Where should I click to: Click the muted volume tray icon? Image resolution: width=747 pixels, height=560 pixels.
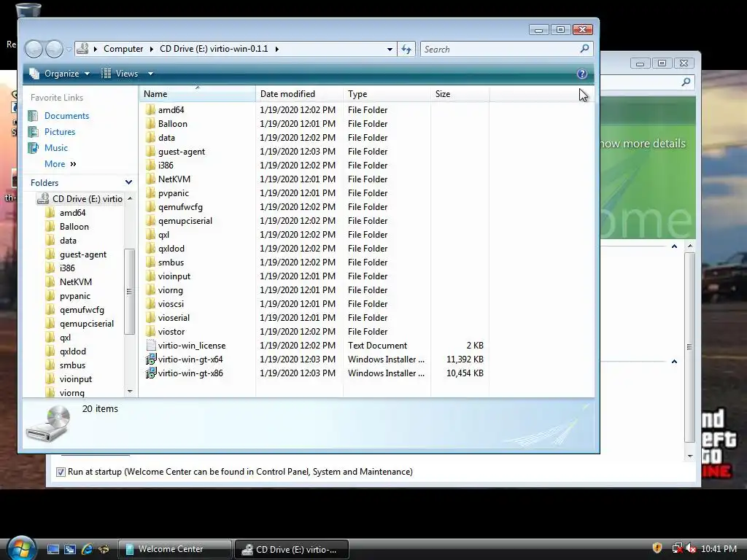click(x=690, y=548)
